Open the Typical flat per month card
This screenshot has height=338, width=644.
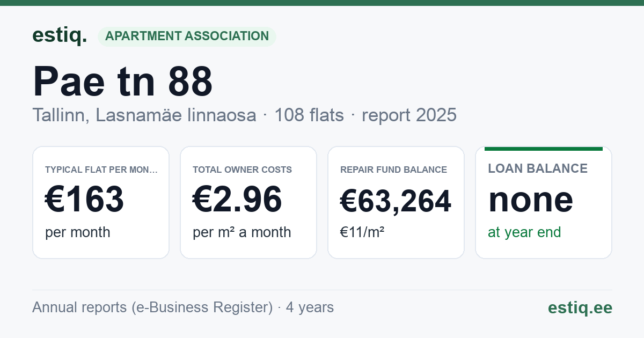coord(101,202)
